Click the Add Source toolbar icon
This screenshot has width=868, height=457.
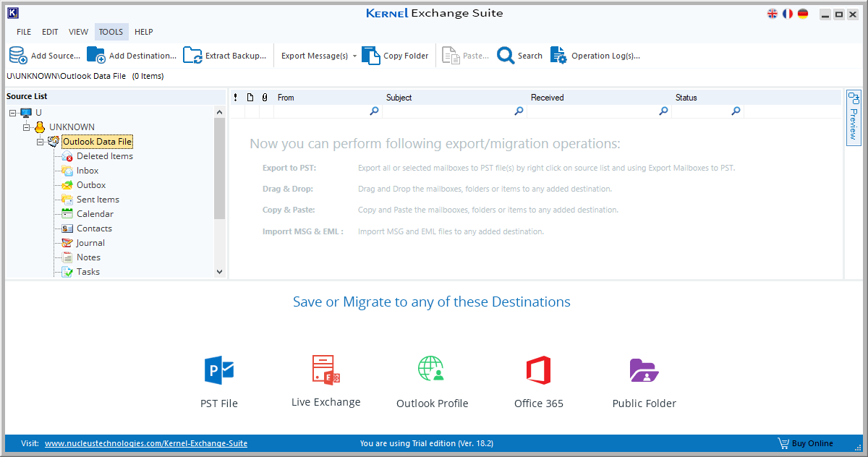point(17,54)
